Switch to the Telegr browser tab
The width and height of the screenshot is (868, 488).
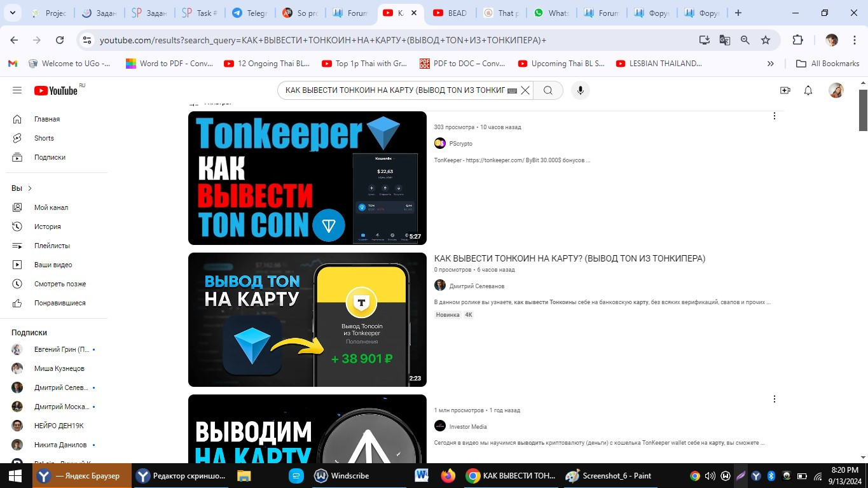(250, 13)
